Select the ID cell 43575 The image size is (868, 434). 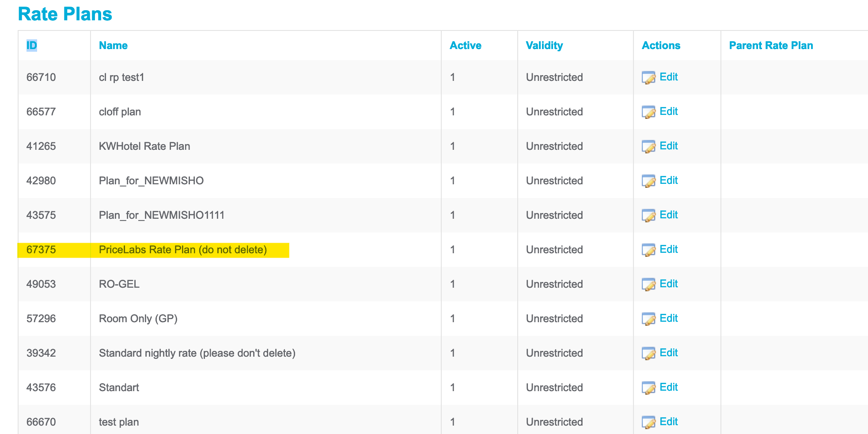coord(41,215)
